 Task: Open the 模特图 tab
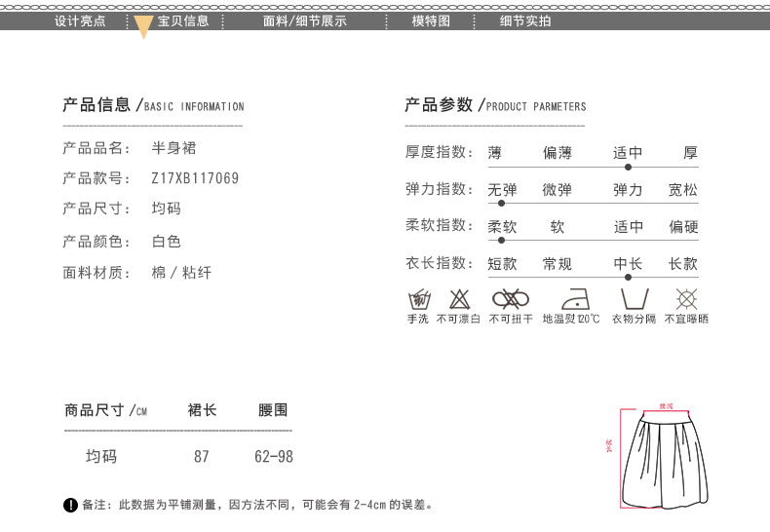point(431,20)
